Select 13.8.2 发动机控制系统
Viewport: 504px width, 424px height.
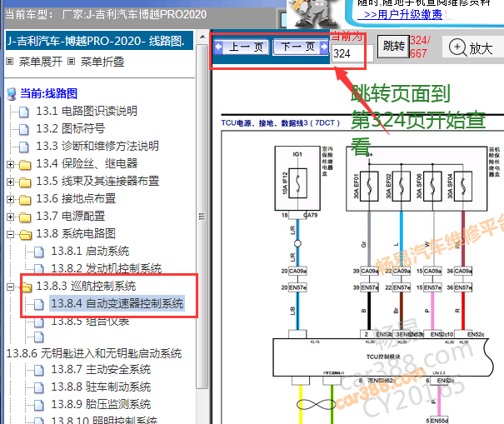(107, 268)
